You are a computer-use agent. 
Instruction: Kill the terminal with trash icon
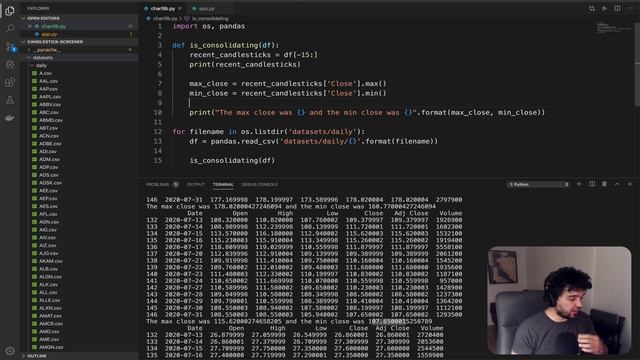pos(604,184)
